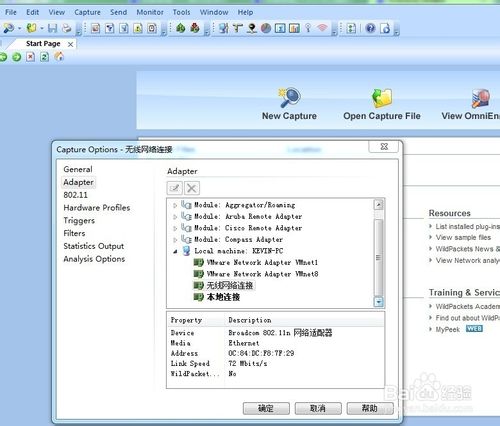Open the Capture menu
This screenshot has height=426, width=500.
point(87,12)
